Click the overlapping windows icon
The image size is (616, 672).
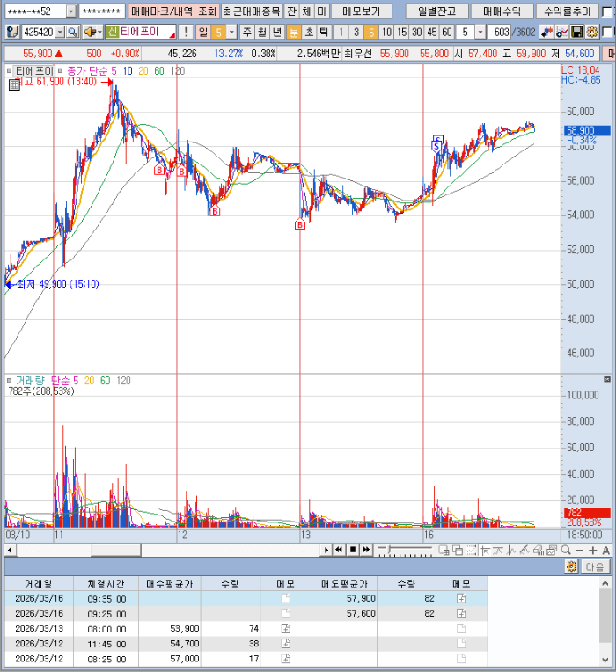[x=458, y=550]
